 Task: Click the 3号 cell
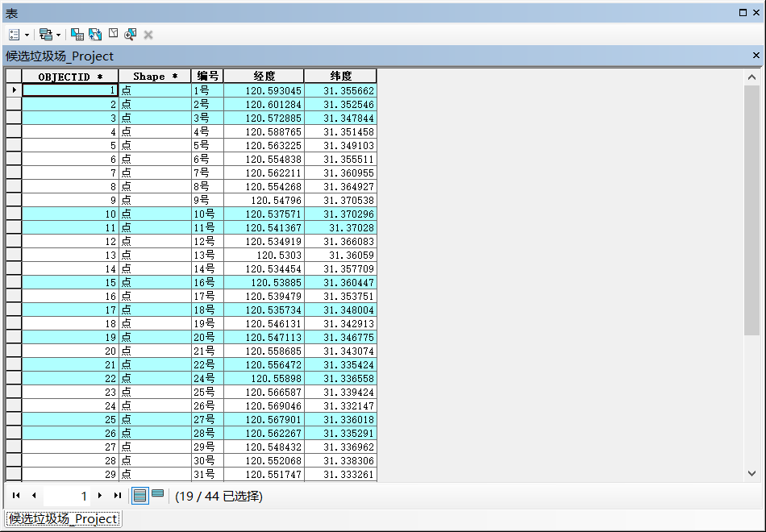tap(207, 118)
